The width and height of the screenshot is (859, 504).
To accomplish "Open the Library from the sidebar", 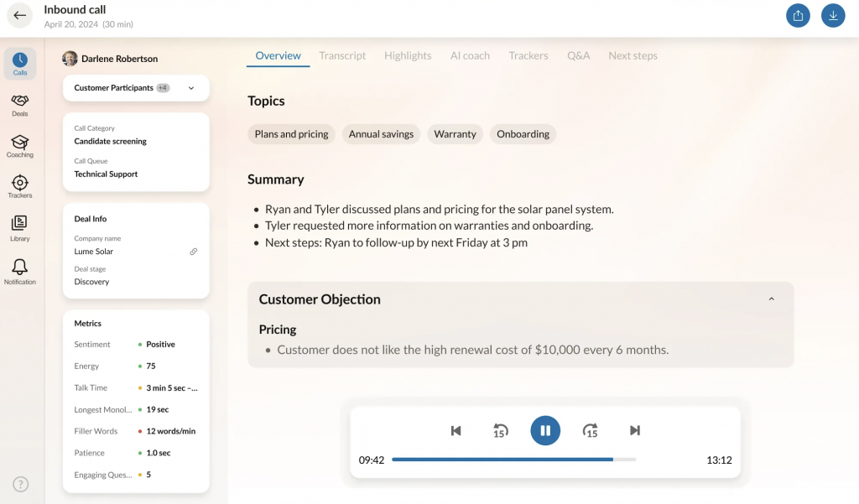I will (19, 226).
